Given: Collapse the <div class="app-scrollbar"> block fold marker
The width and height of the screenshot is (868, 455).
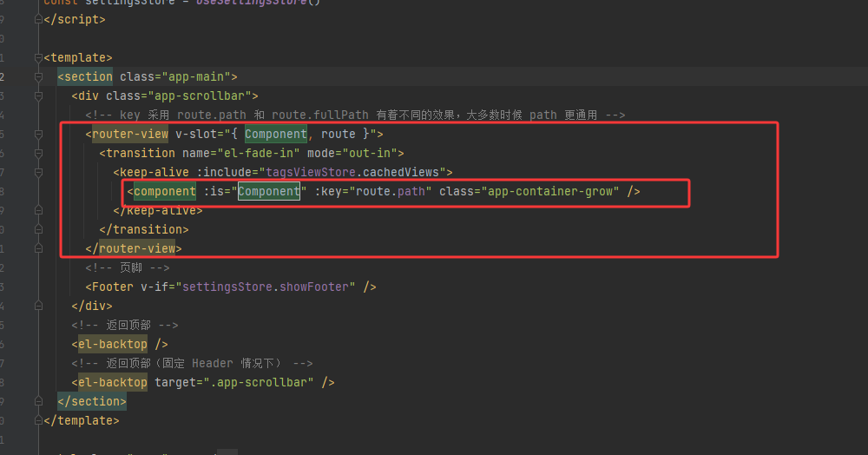Looking at the screenshot, I should point(38,96).
